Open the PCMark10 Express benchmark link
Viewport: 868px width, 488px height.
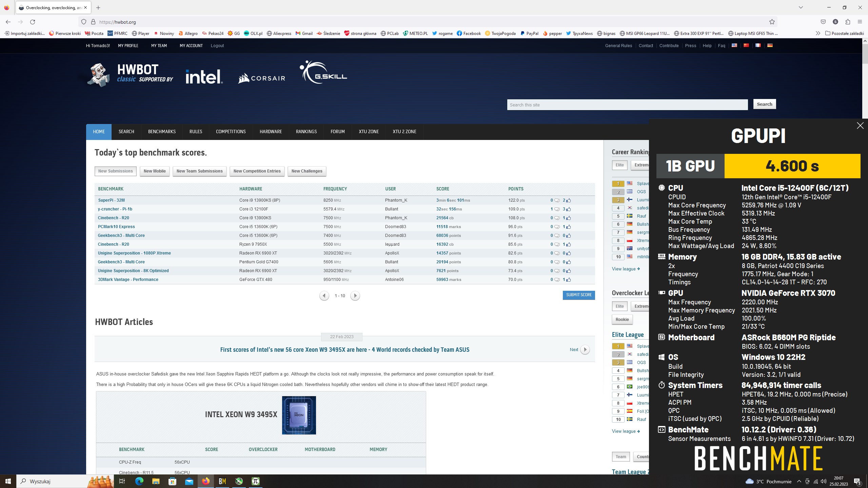point(116,227)
